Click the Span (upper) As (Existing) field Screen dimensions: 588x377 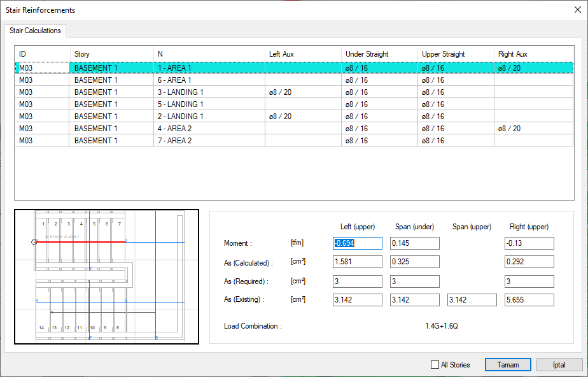(x=472, y=300)
